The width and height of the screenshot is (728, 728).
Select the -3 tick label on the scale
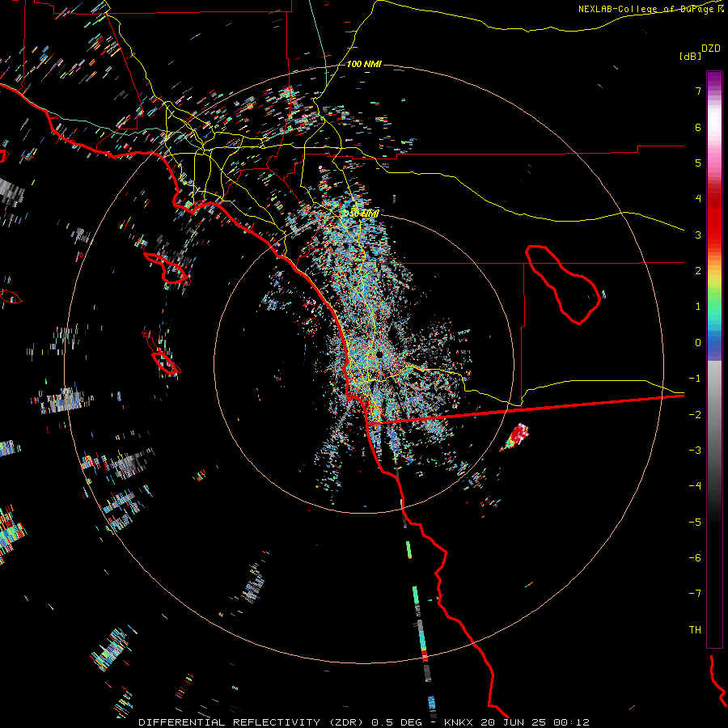click(x=695, y=451)
